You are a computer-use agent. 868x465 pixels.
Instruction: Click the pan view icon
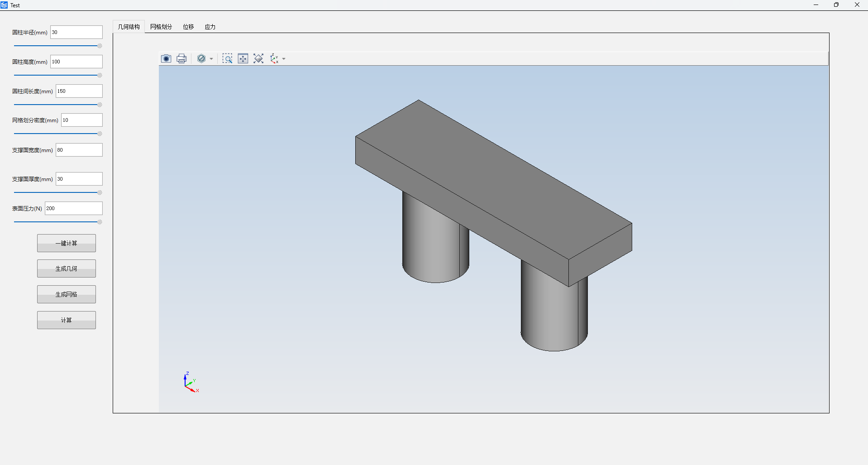pos(243,58)
